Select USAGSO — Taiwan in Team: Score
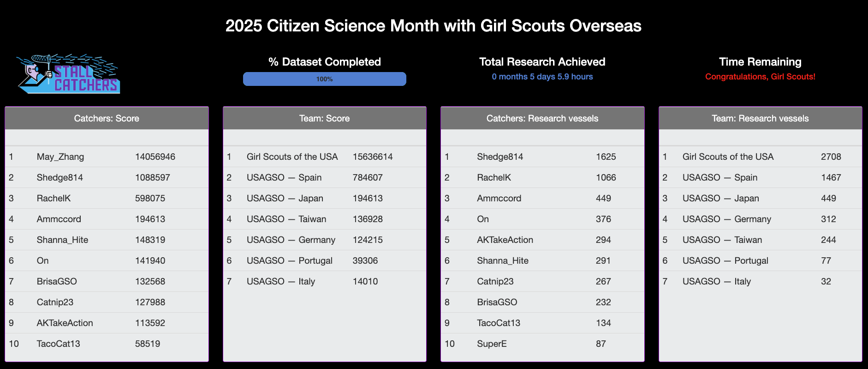Screen dimensions: 868x369 [x=286, y=219]
